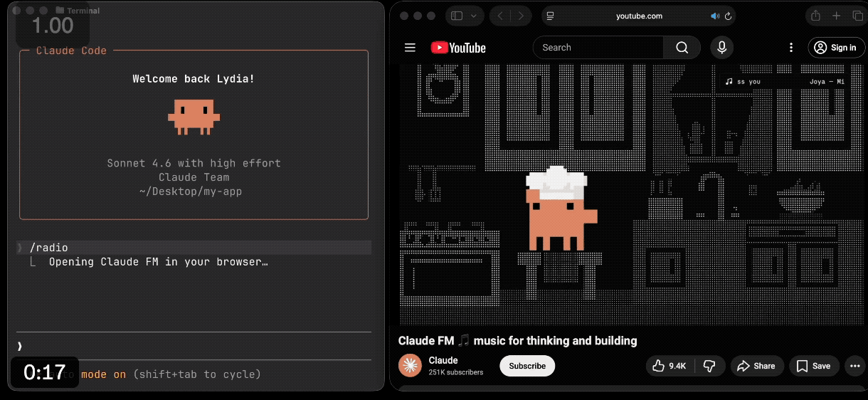Open the Claude channel avatar
This screenshot has height=400, width=868.
point(410,365)
